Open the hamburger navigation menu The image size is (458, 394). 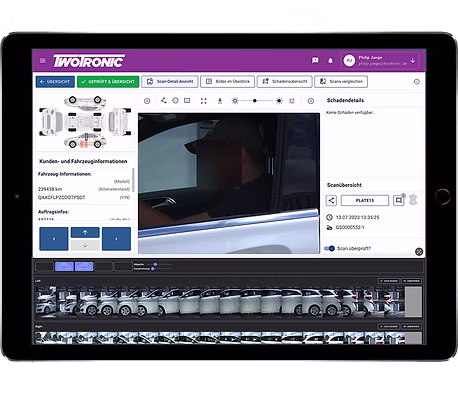click(x=43, y=61)
